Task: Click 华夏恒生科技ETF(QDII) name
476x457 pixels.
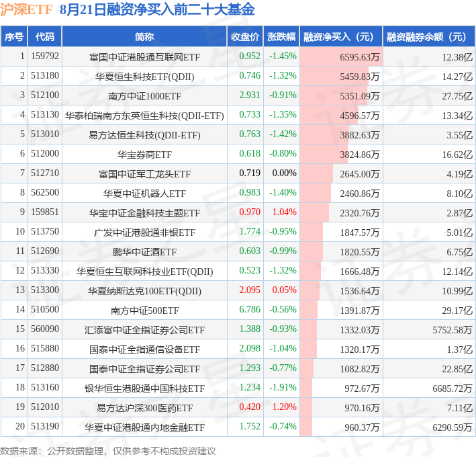Action: (144, 77)
